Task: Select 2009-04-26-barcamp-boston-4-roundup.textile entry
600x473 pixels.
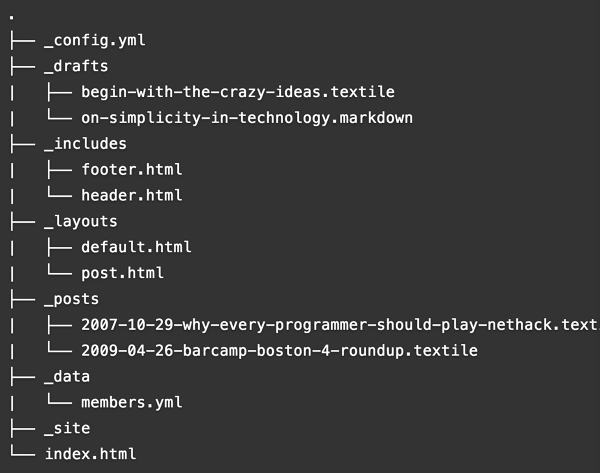Action: click(x=279, y=351)
